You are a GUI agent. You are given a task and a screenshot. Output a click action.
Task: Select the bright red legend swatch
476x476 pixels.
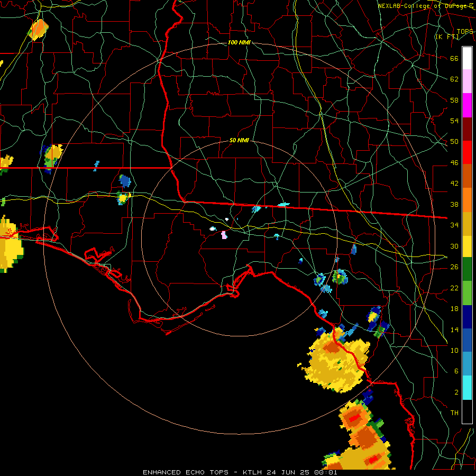[467, 152]
